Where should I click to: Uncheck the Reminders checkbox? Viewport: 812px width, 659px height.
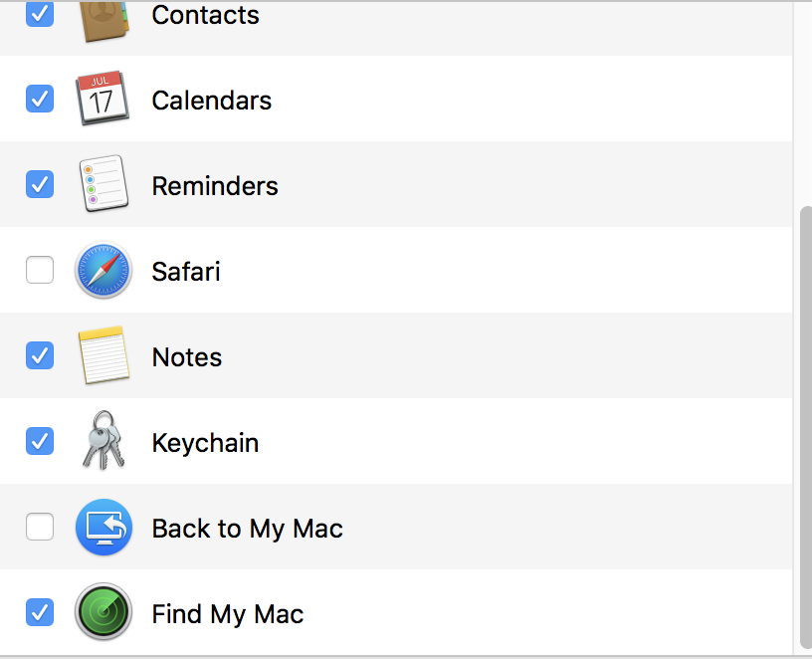pos(40,184)
